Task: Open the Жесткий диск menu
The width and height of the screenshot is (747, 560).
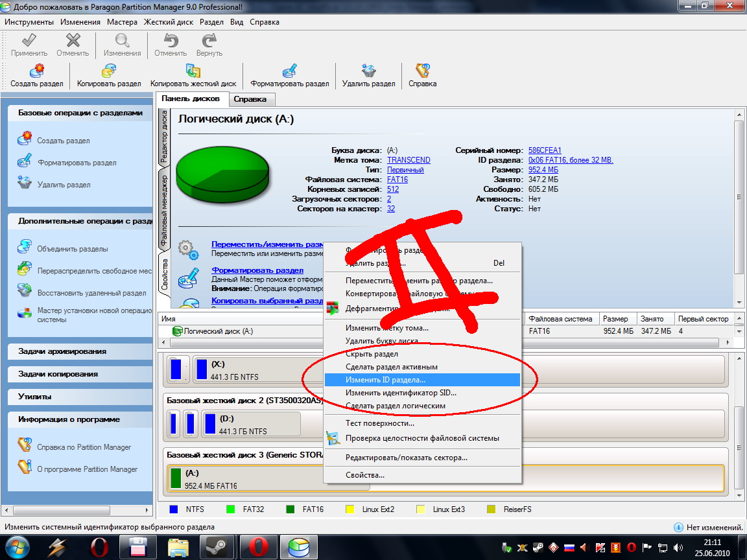Action: 169,22
